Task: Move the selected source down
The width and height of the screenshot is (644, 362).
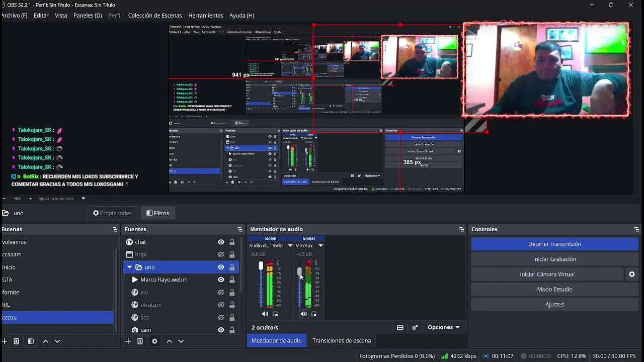Action: pos(181,341)
